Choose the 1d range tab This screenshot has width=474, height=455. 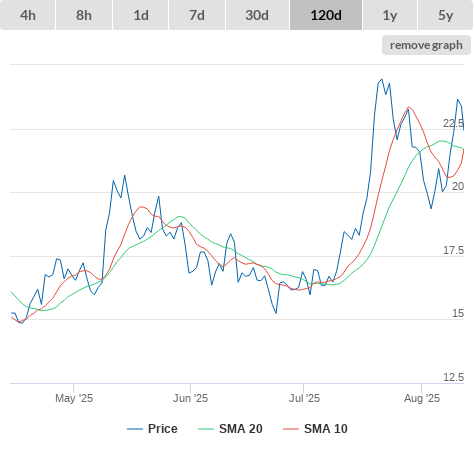pyautogui.click(x=141, y=15)
